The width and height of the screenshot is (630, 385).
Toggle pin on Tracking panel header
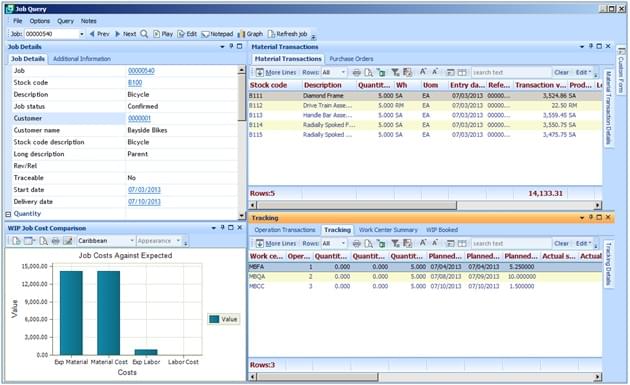click(591, 217)
